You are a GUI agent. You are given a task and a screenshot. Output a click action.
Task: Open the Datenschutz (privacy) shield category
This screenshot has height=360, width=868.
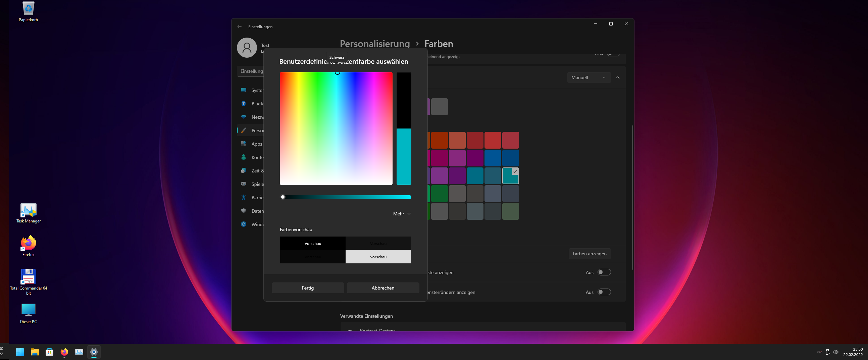tap(251, 211)
